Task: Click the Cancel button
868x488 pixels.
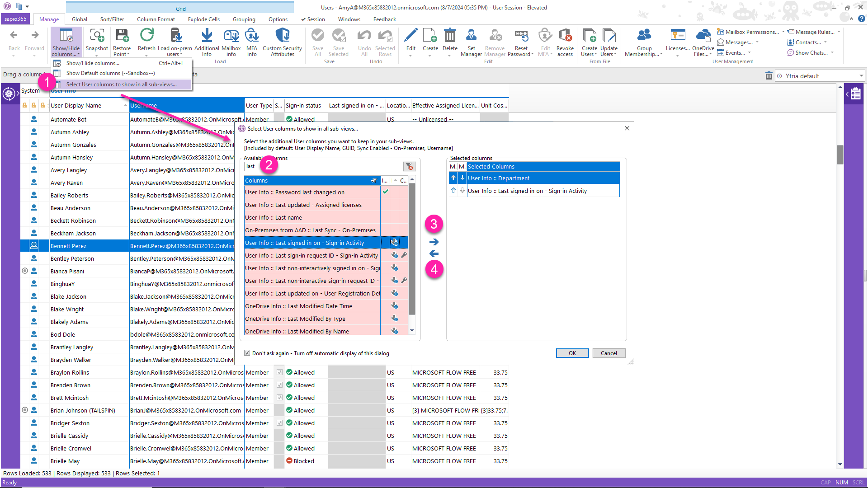Action: coord(609,353)
